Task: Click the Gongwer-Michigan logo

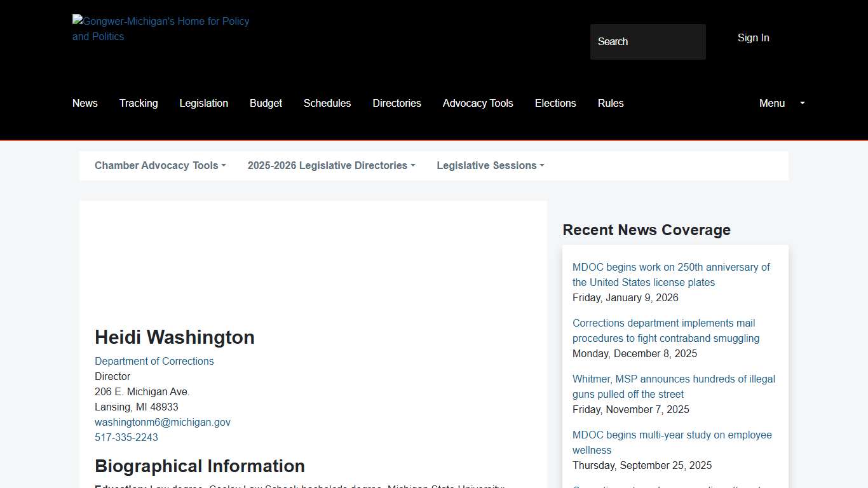Action: pyautogui.click(x=161, y=29)
